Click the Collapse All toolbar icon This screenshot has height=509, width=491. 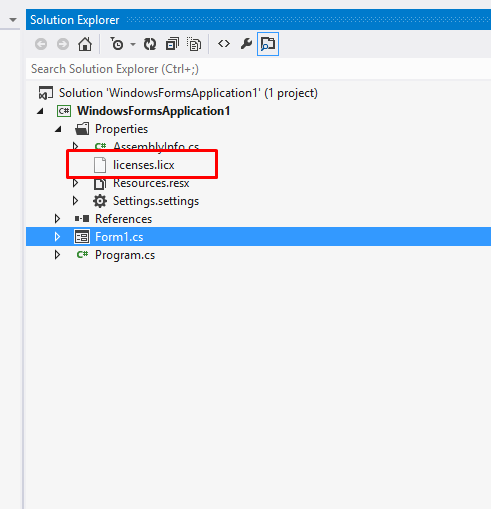(x=172, y=44)
